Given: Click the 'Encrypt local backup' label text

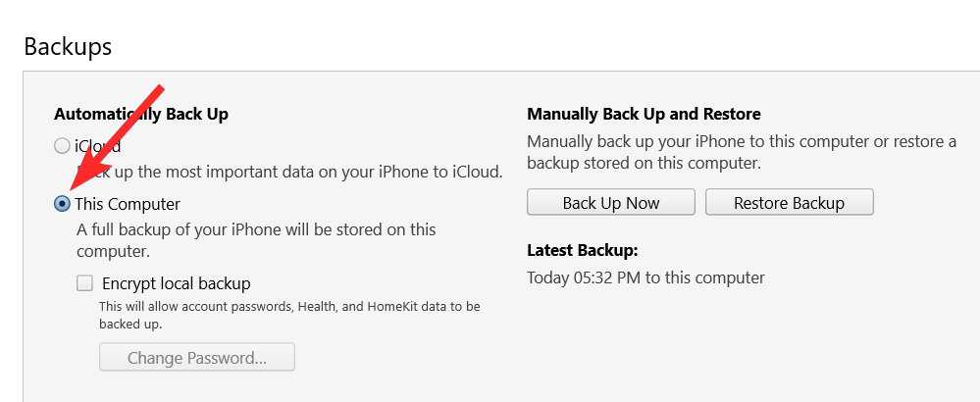Looking at the screenshot, I should tap(177, 283).
